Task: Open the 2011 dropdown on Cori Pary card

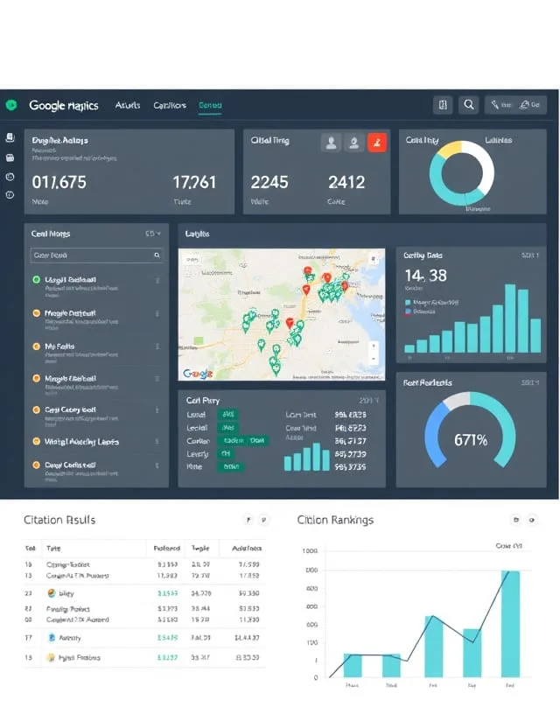Action: [x=369, y=400]
